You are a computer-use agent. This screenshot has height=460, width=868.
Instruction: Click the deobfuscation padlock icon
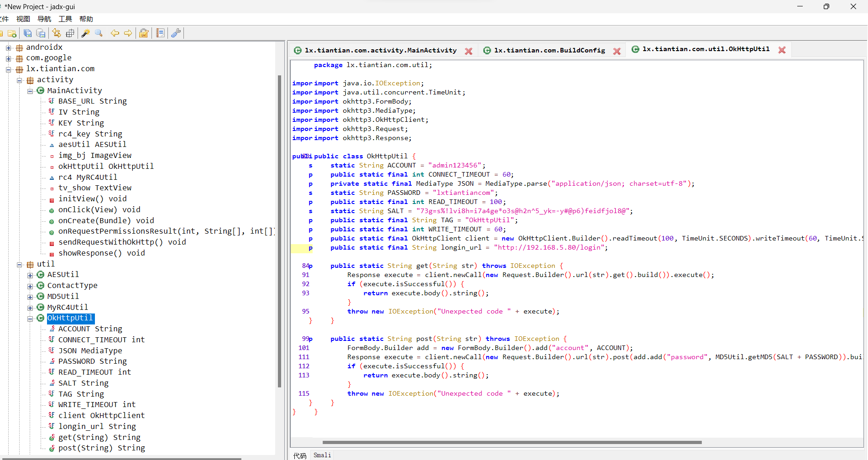click(144, 33)
